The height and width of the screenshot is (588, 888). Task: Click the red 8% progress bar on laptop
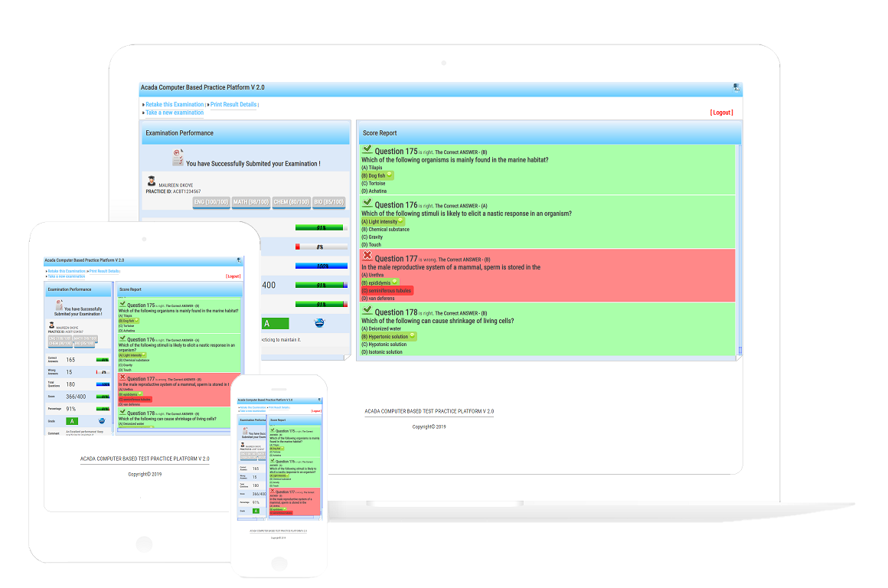(321, 247)
